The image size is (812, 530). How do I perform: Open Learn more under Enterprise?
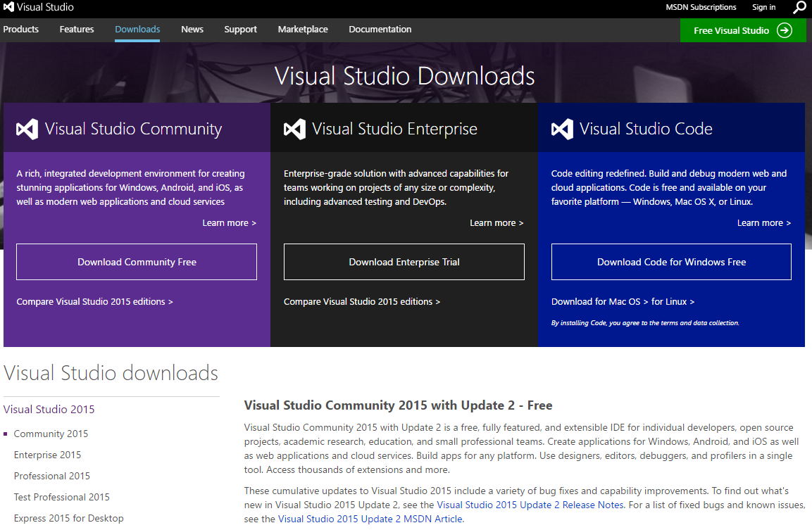coord(496,223)
